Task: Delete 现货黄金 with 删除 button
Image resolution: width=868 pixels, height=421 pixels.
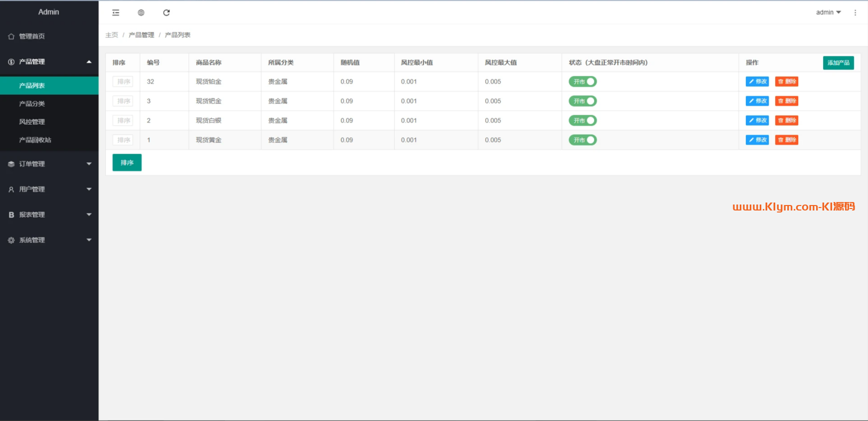Action: 787,140
